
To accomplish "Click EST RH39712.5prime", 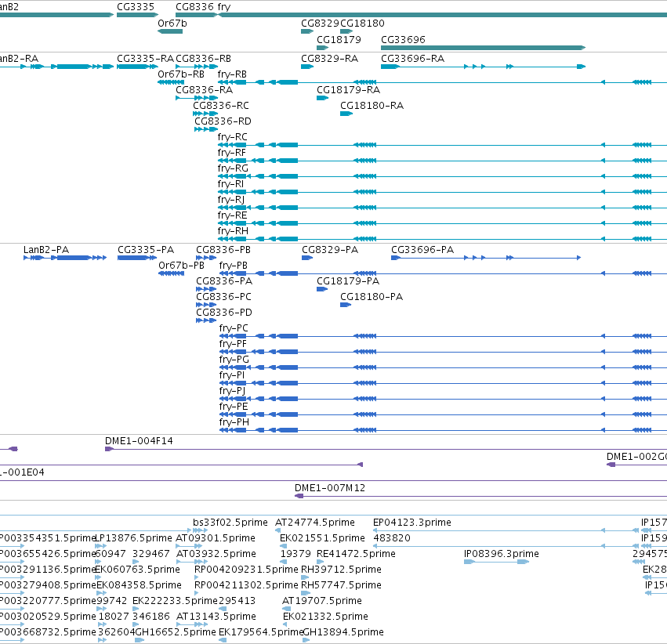I will pyautogui.click(x=341, y=570).
